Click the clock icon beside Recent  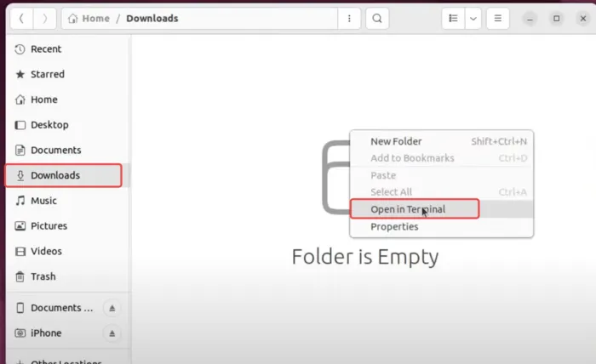pos(20,49)
